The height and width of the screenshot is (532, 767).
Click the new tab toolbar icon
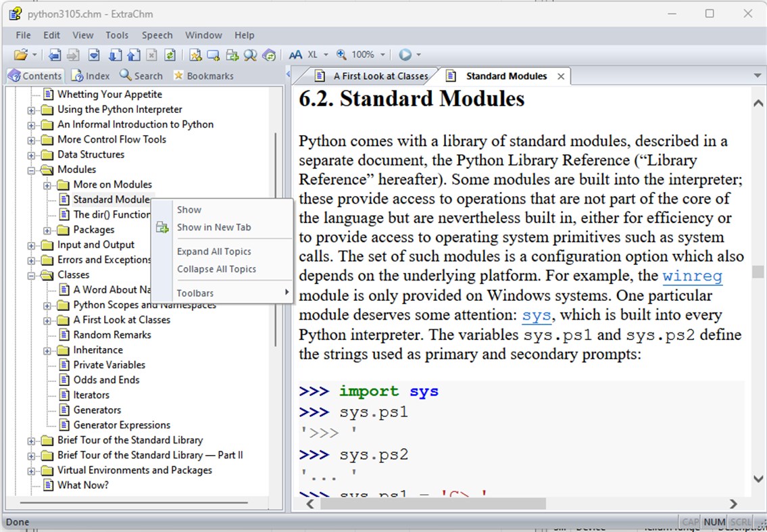pyautogui.click(x=232, y=55)
